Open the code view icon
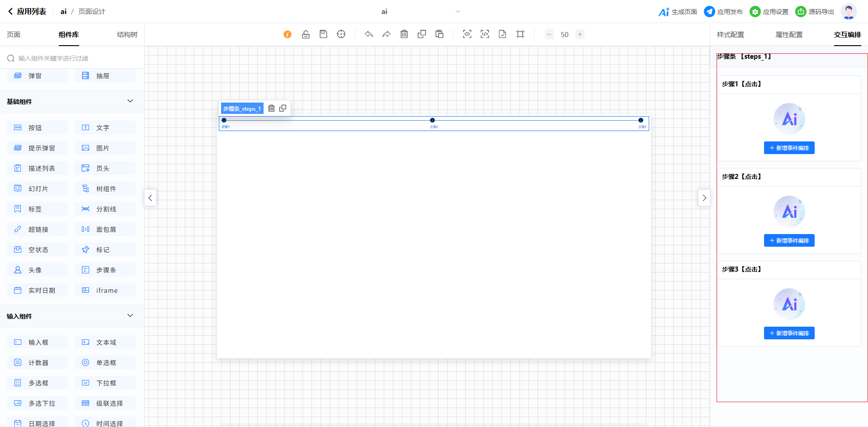The image size is (868, 427). point(485,34)
